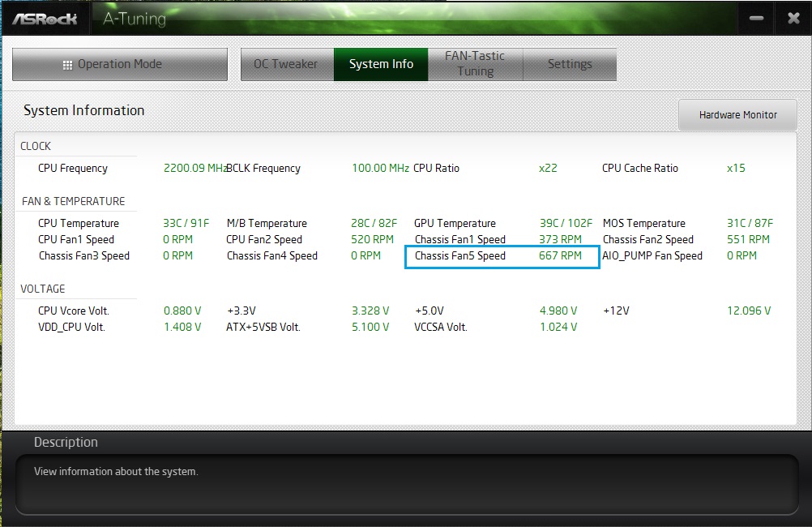
Task: Click the CPU Fan2 Speed 520 RPM value
Action: pyautogui.click(x=372, y=239)
